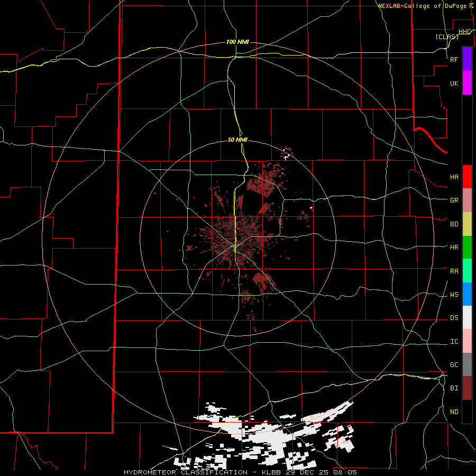
Task: Click the BD legend label
Action: click(x=454, y=224)
